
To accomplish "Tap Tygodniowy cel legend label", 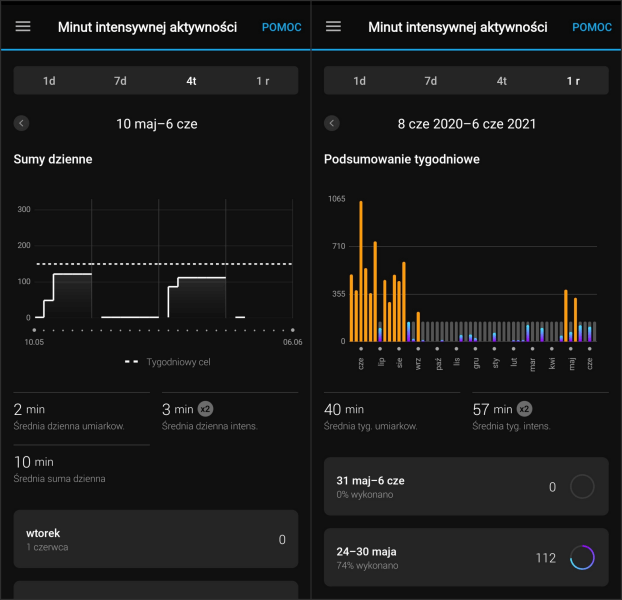I will click(x=179, y=362).
